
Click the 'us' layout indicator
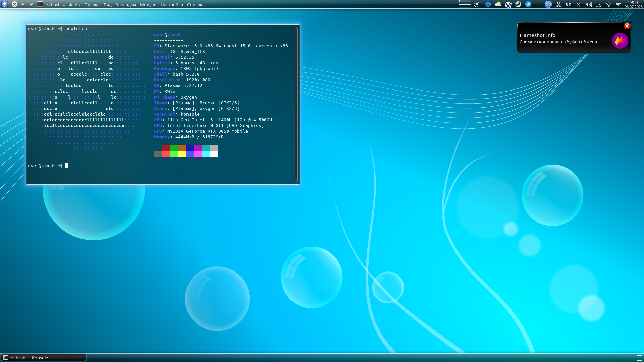click(x=599, y=5)
